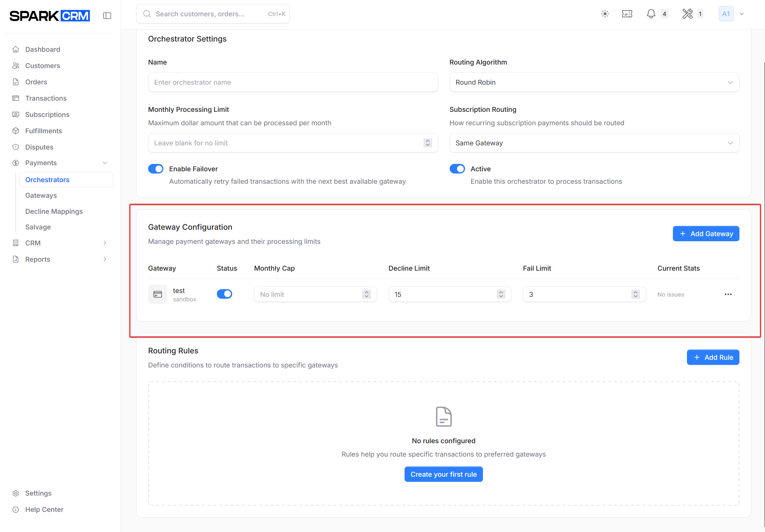Click the Fulfillments box icon

coord(16,131)
